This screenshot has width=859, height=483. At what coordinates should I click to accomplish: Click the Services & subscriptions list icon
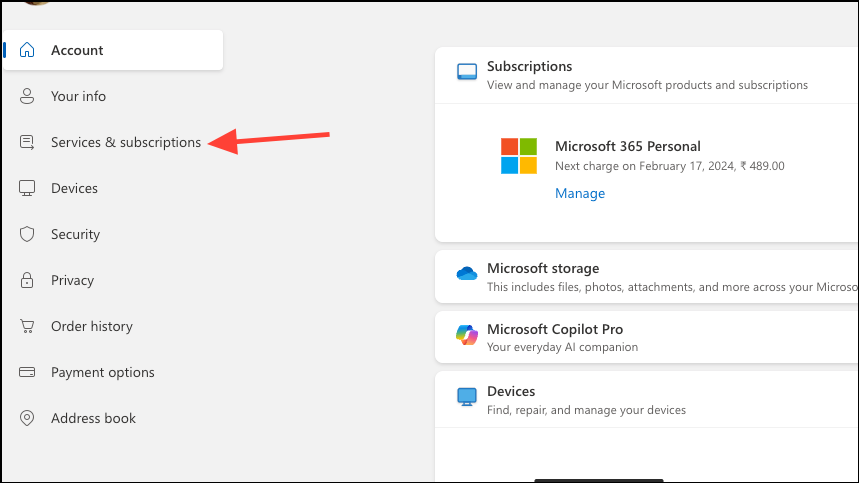click(x=27, y=142)
